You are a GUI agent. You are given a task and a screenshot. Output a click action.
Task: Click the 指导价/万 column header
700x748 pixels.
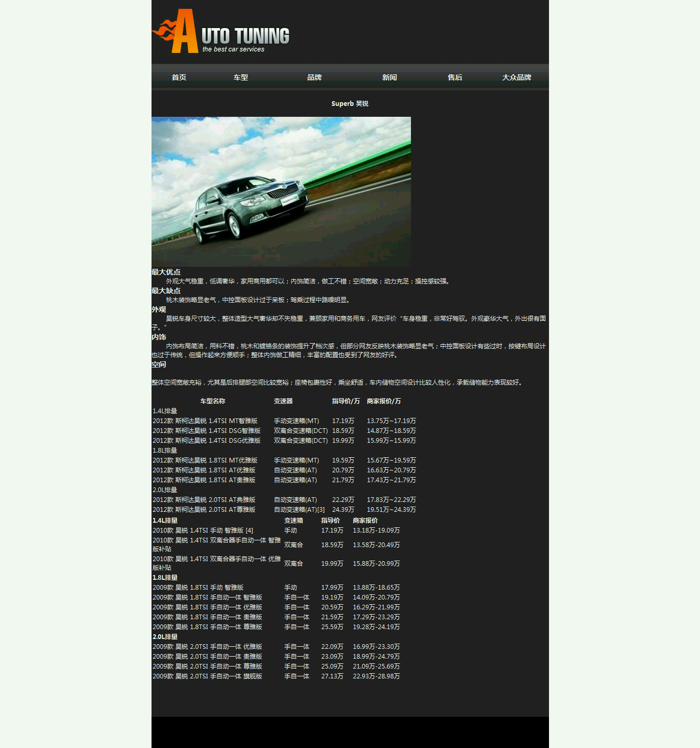(x=346, y=401)
